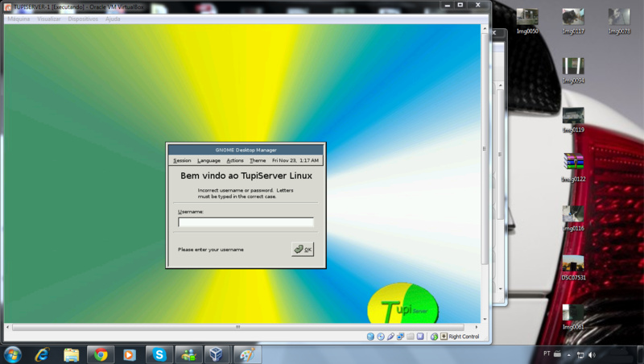Viewport: 644px width, 364px height.
Task: Click the VM horizontal scrollbar thumb
Action: click(x=237, y=327)
